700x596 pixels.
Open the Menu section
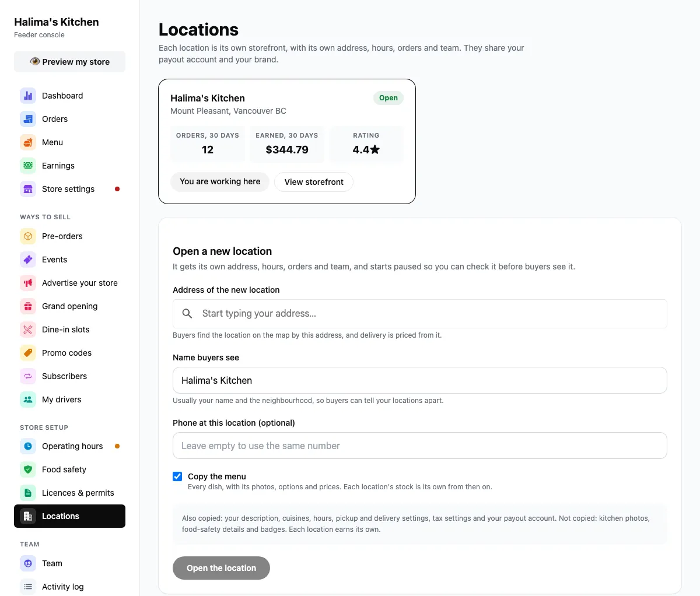tap(69, 142)
